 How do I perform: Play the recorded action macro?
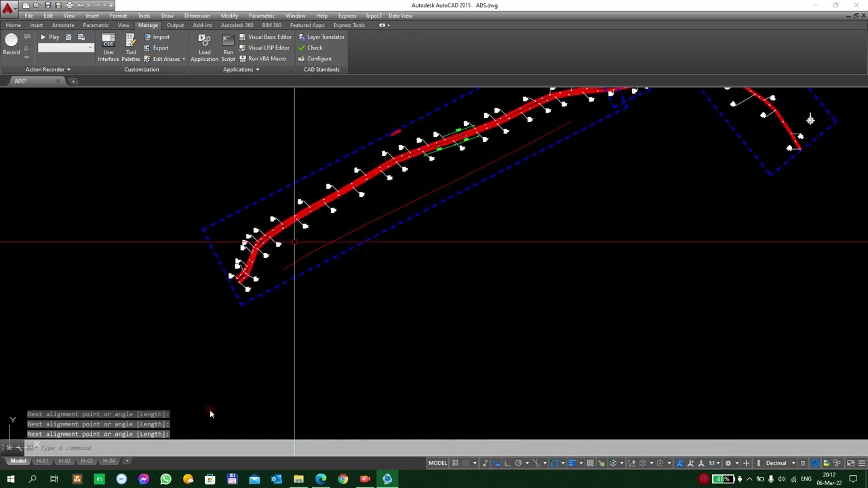[50, 37]
